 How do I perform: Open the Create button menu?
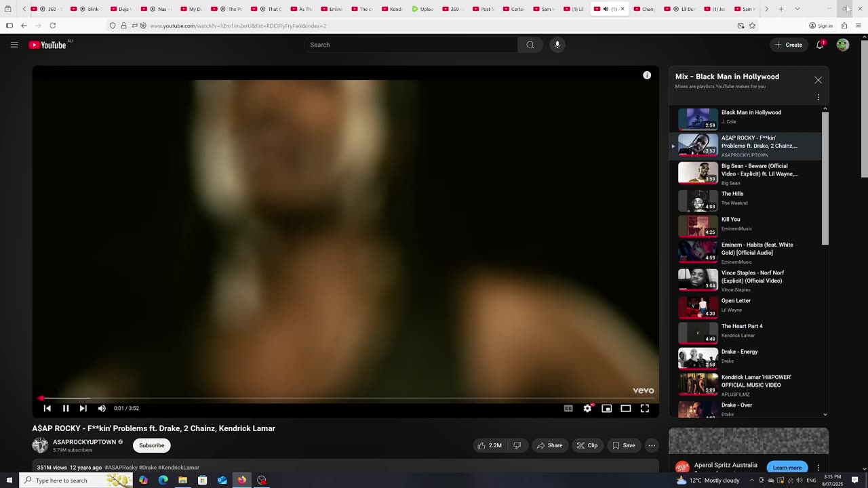[x=789, y=45]
